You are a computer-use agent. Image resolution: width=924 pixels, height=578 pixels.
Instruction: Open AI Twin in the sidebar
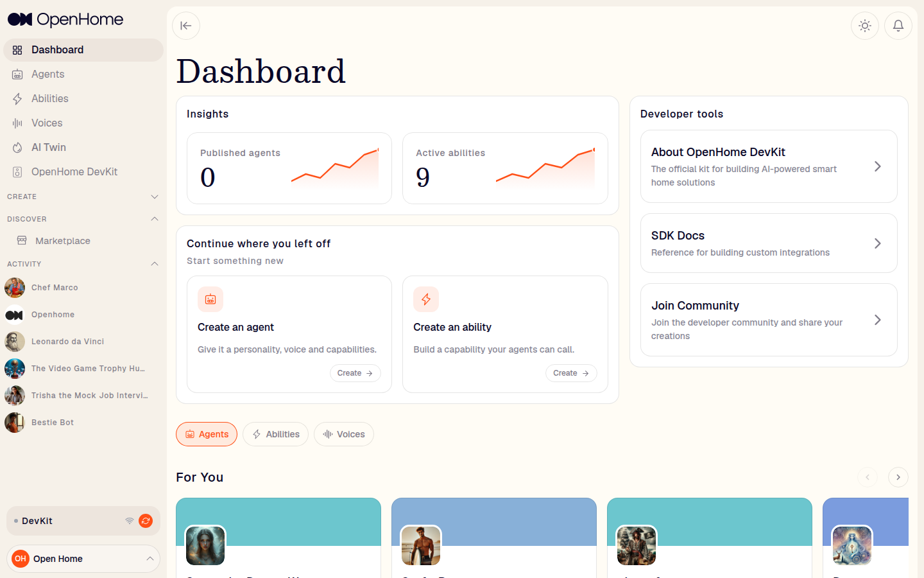pyautogui.click(x=83, y=148)
